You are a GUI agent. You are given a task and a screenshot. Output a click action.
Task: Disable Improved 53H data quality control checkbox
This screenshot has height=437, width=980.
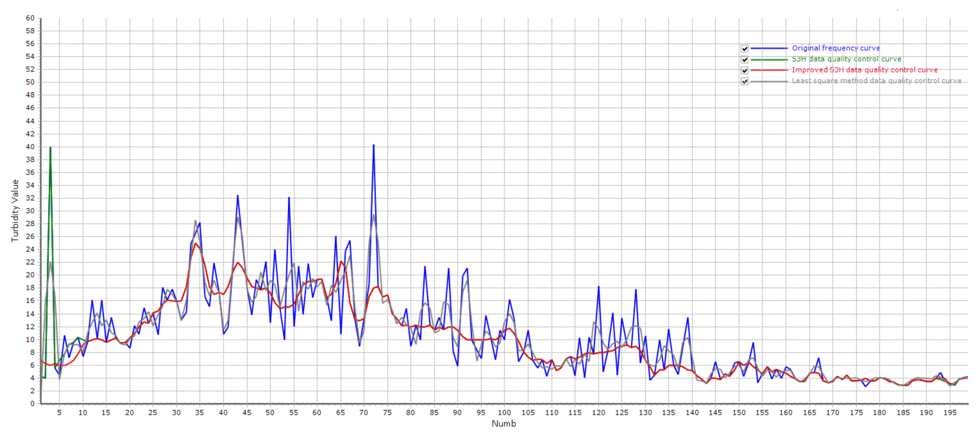click(x=744, y=70)
